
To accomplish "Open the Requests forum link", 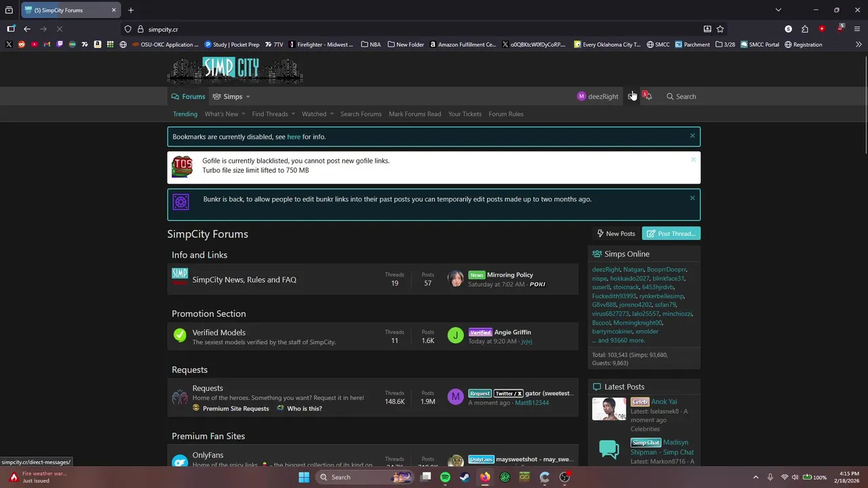I will (208, 388).
